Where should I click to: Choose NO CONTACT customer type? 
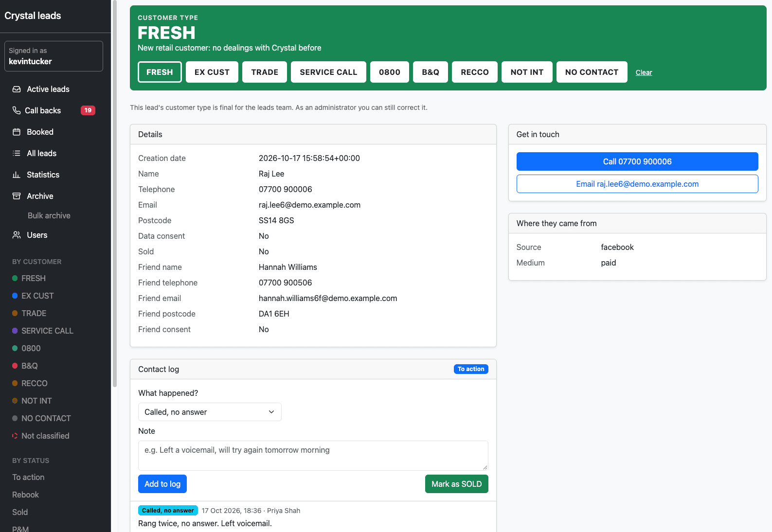[x=592, y=72]
